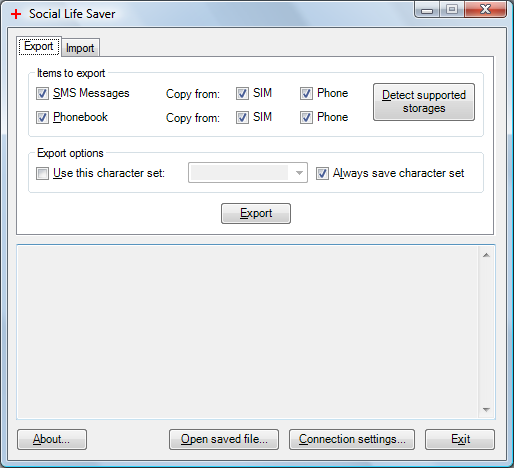Open the About dialog
Viewport: 514px width, 468px height.
coord(52,439)
